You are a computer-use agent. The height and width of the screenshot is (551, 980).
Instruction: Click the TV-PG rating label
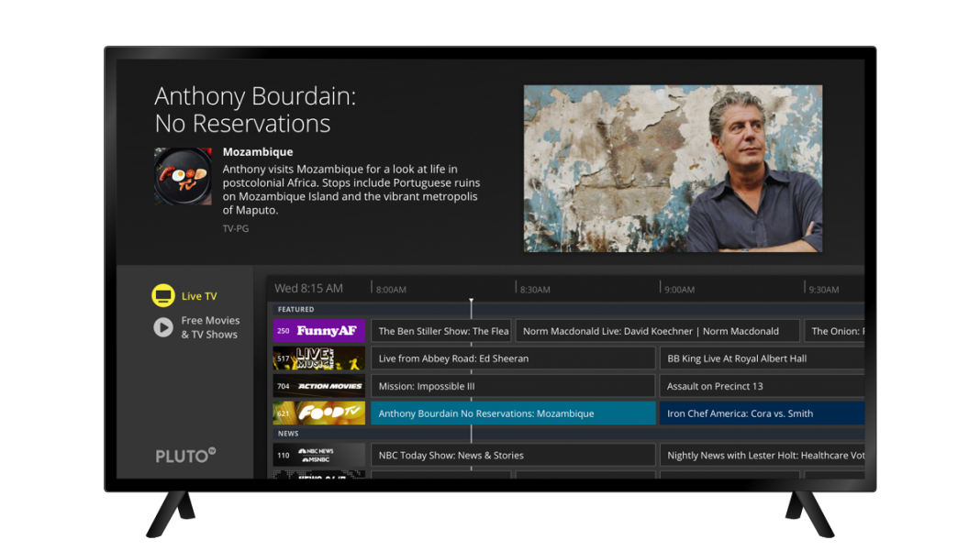[x=236, y=228]
